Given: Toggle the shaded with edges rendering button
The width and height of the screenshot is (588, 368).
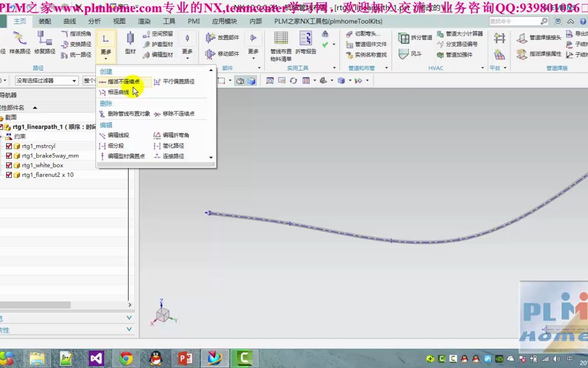Looking at the screenshot, I should click(x=251, y=81).
